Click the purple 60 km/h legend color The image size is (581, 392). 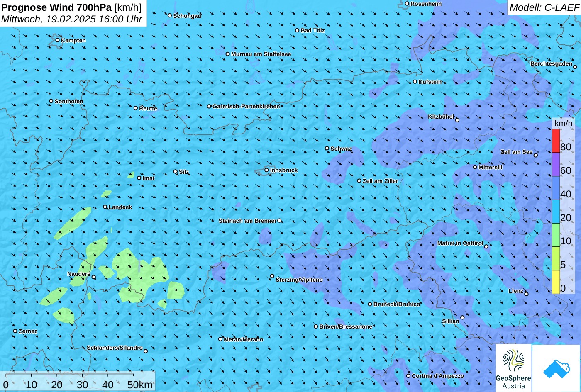(x=556, y=165)
